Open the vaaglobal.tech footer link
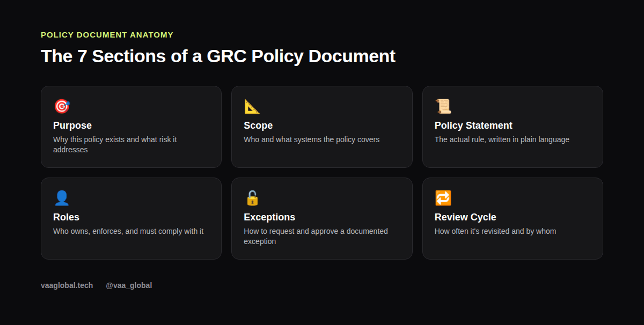Screen dimensions: 644x325 coord(67,285)
